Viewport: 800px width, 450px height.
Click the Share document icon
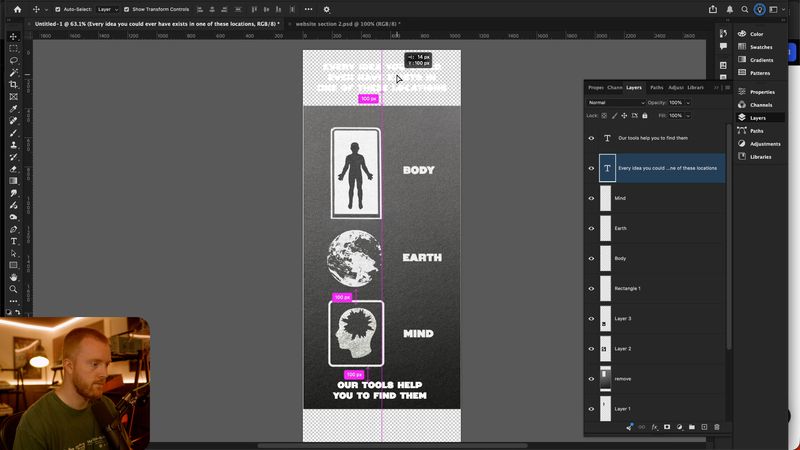(x=713, y=9)
